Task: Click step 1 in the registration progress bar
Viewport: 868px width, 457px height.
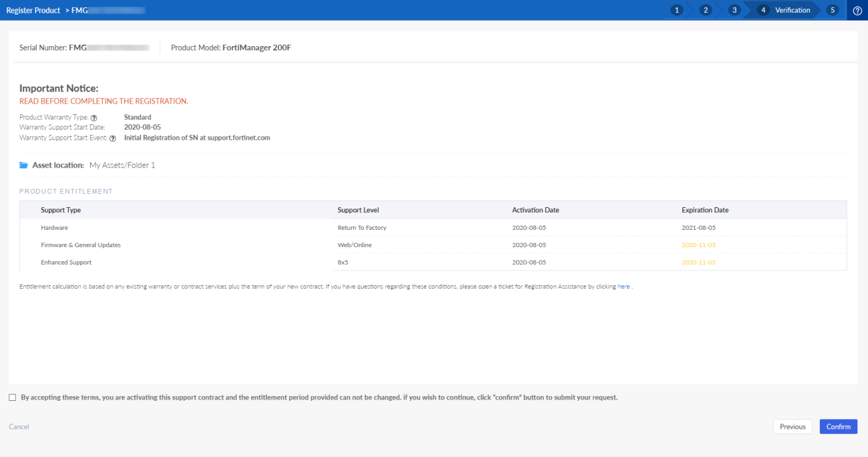Action: (676, 10)
